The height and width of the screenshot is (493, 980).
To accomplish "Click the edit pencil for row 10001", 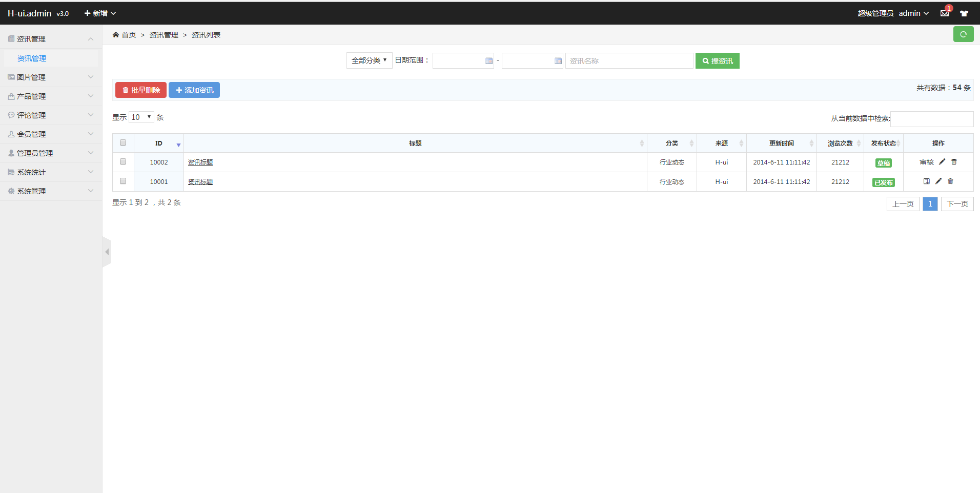I will [x=938, y=181].
